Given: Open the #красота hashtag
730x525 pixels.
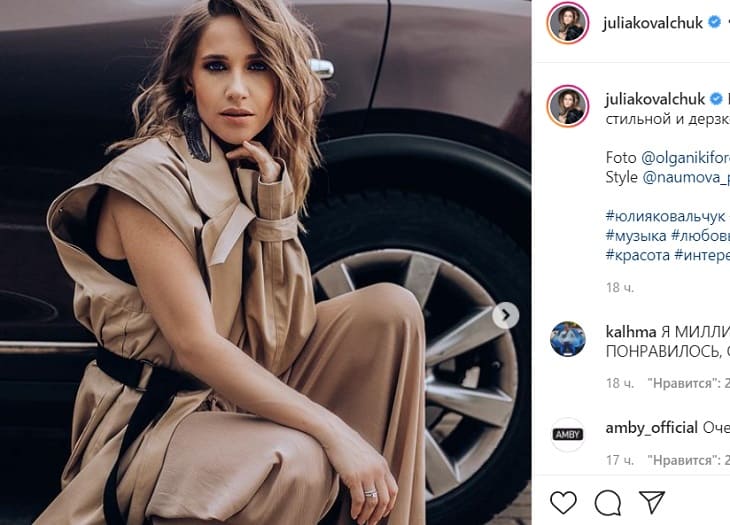Looking at the screenshot, I should pyautogui.click(x=638, y=255).
